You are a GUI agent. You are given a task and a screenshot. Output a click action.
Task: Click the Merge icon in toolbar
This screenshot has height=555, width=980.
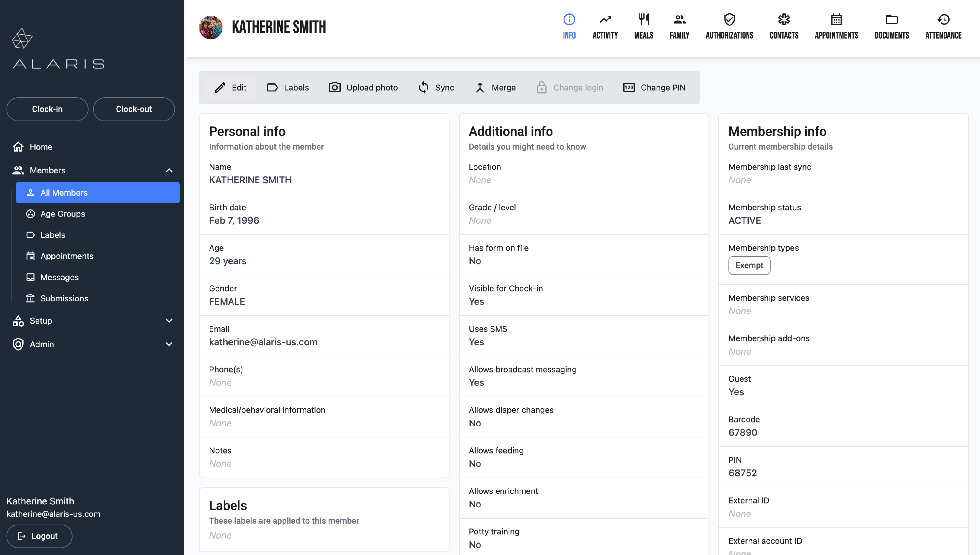480,87
